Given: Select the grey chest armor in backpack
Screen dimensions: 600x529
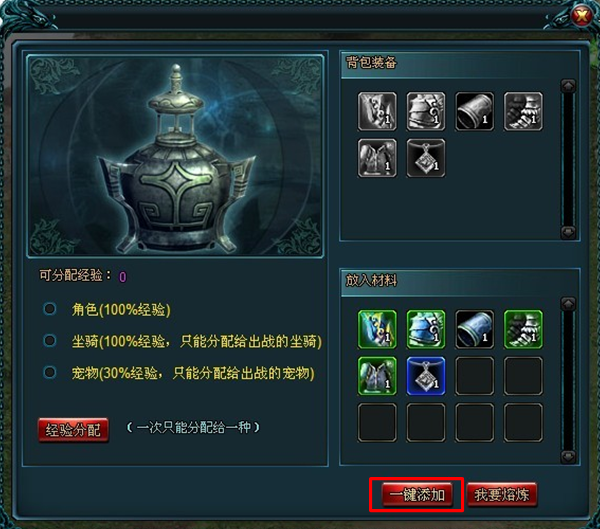Looking at the screenshot, I should click(x=426, y=111).
